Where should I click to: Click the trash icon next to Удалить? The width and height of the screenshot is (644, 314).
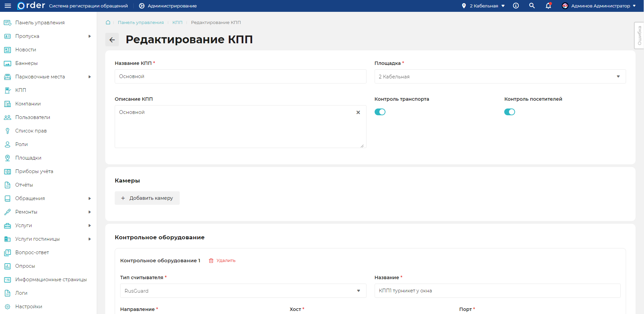click(211, 261)
